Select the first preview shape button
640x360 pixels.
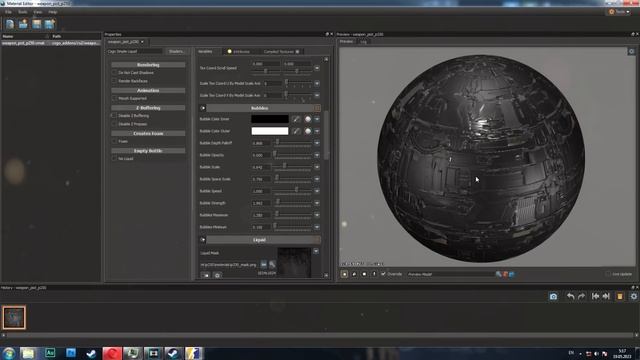(x=344, y=274)
